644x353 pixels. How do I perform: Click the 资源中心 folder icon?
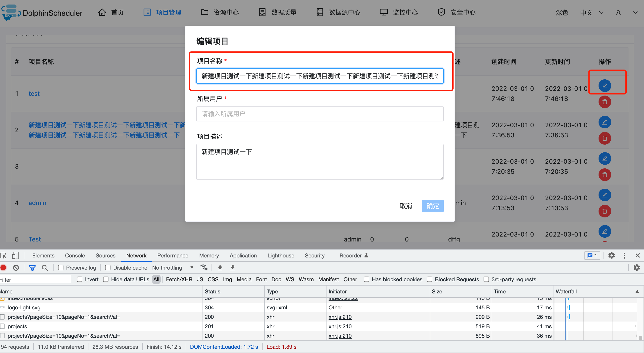[205, 12]
